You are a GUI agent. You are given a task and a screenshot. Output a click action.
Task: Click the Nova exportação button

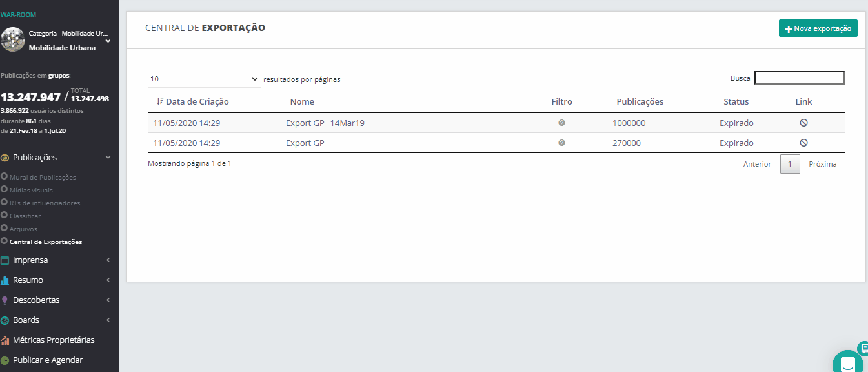pyautogui.click(x=818, y=28)
